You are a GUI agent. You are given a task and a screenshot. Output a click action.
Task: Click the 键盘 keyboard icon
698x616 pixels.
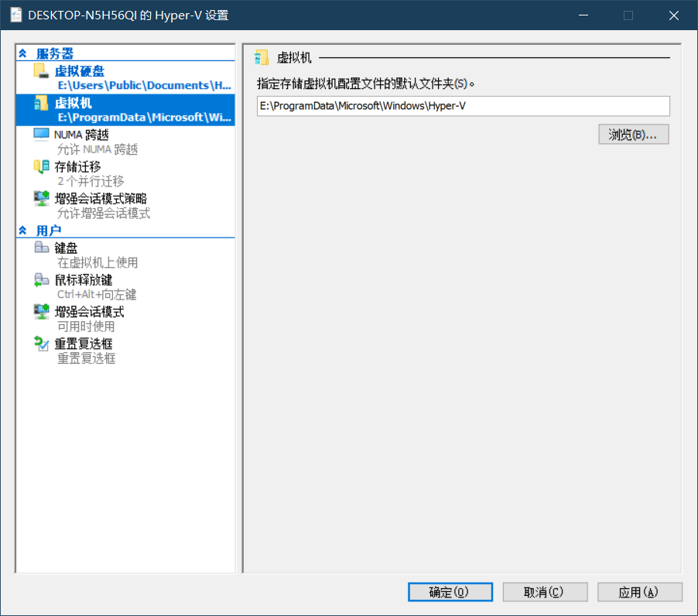click(x=41, y=247)
